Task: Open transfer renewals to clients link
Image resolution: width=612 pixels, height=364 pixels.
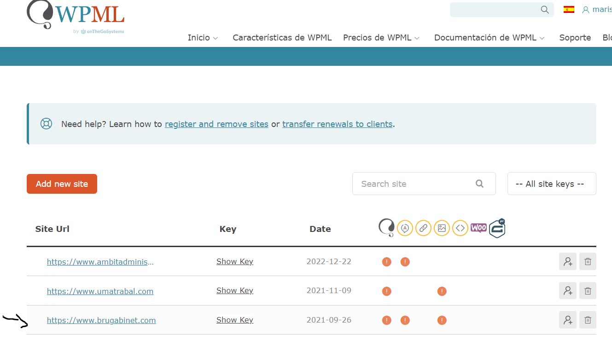Action: (x=338, y=124)
